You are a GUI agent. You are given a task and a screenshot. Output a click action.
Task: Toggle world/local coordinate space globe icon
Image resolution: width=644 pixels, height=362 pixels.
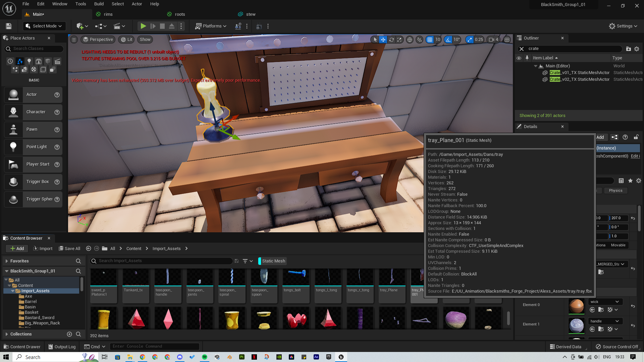pos(410,40)
